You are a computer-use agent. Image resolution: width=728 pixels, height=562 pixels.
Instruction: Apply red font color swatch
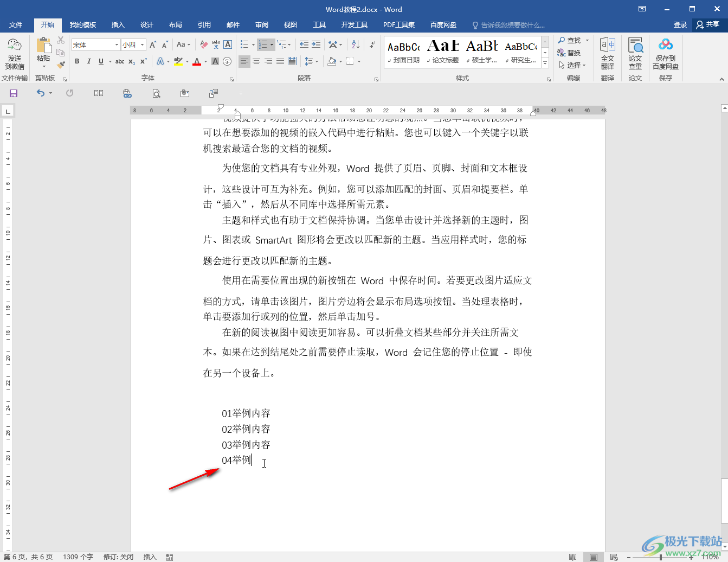(197, 61)
